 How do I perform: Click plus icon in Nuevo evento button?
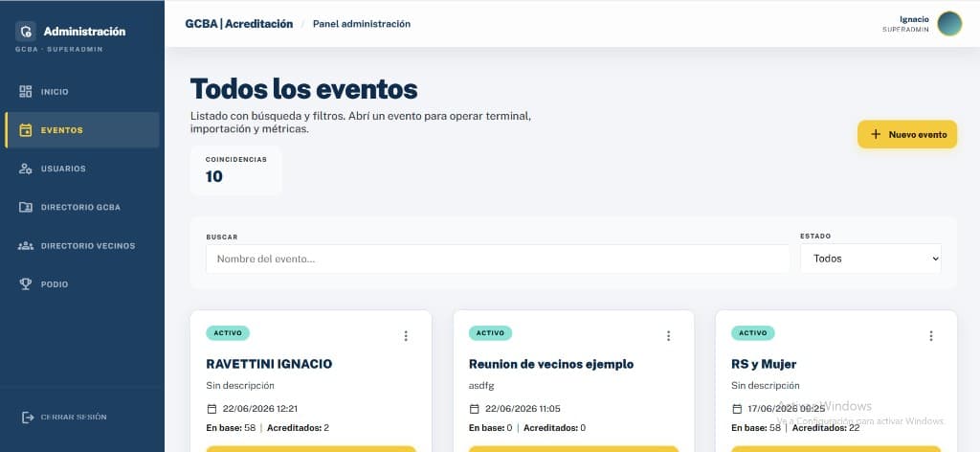coord(876,134)
